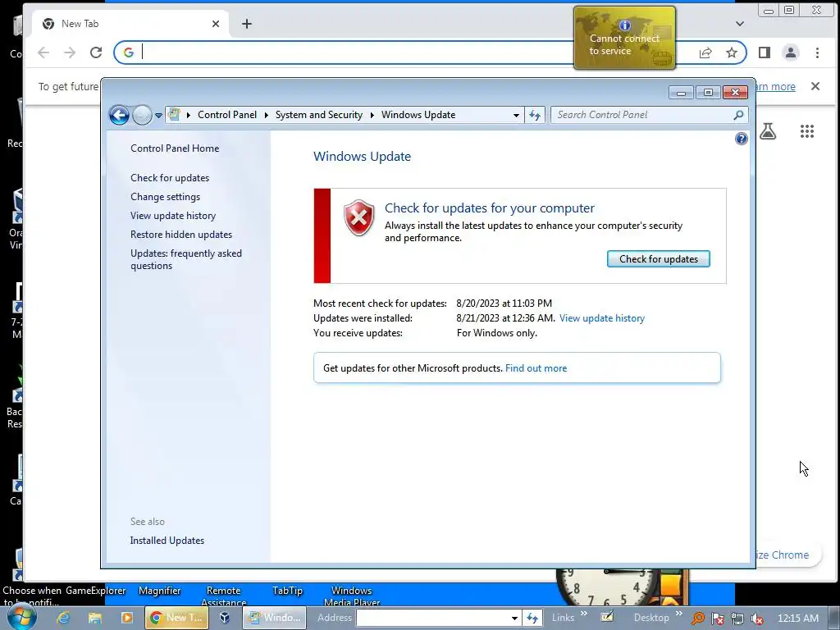
Task: Open the blue help question mark
Action: coord(741,139)
